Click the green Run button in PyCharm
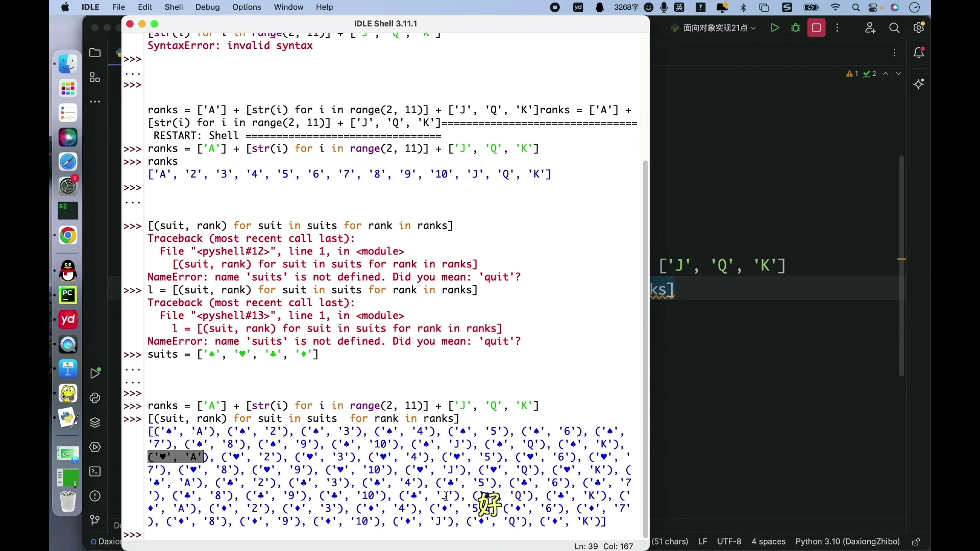This screenshot has width=980, height=551. (x=775, y=28)
